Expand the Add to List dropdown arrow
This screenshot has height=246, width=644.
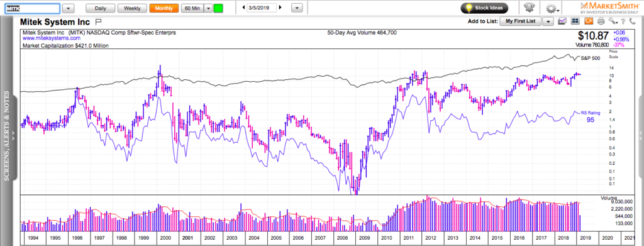[548, 21]
